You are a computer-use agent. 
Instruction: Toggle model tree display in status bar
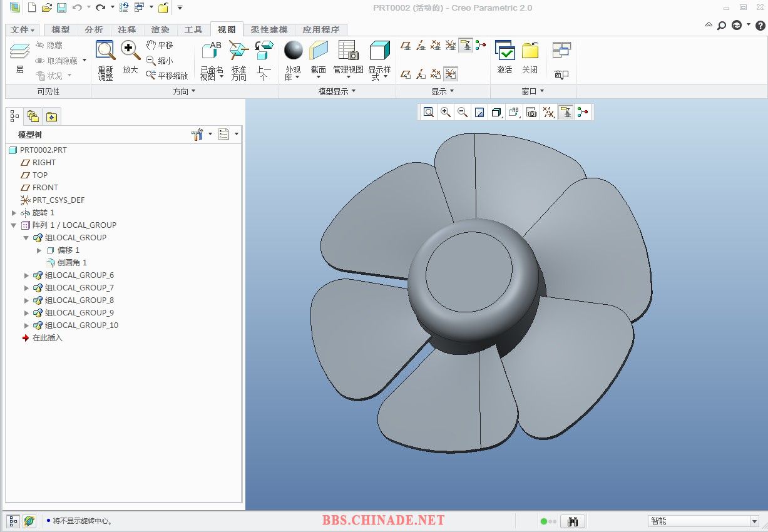coord(13,521)
